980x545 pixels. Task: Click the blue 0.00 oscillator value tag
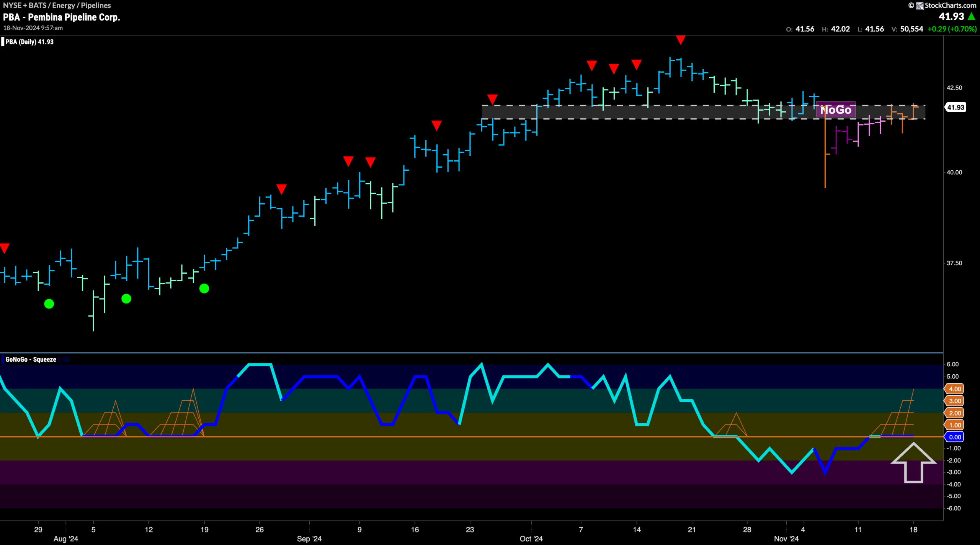954,437
